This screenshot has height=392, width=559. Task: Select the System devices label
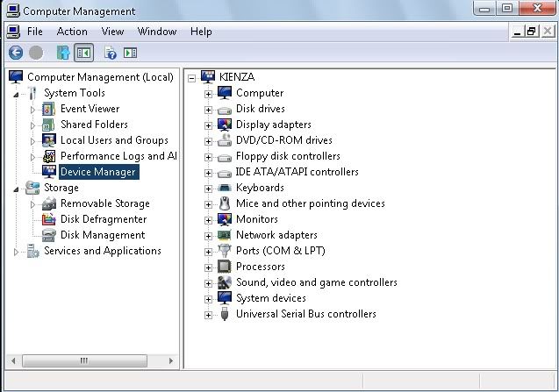click(271, 298)
